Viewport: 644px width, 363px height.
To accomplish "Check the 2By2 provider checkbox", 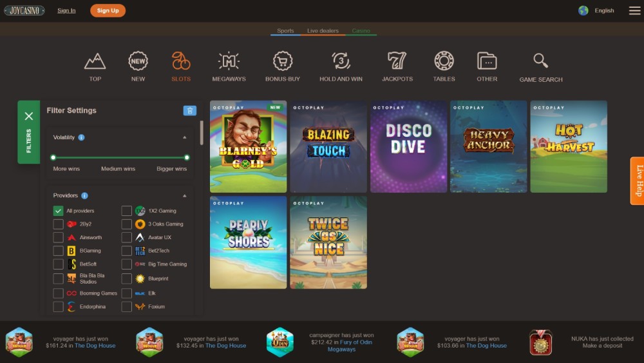I will (59, 224).
